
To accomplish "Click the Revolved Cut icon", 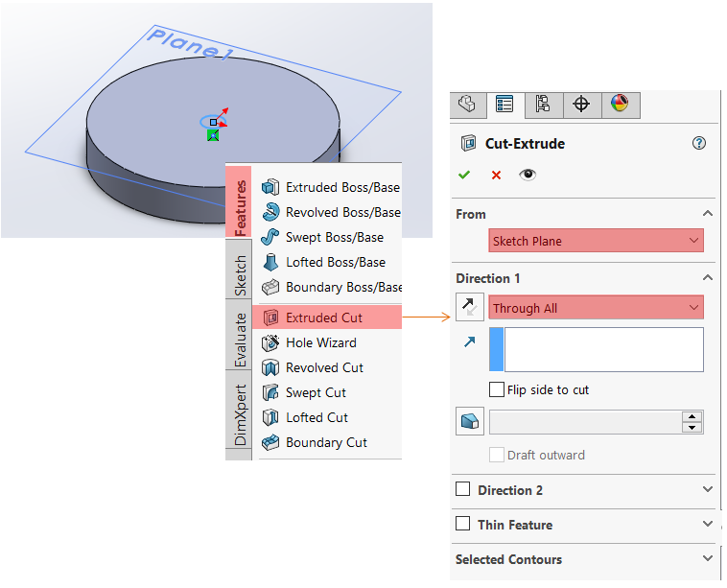I will click(x=270, y=367).
